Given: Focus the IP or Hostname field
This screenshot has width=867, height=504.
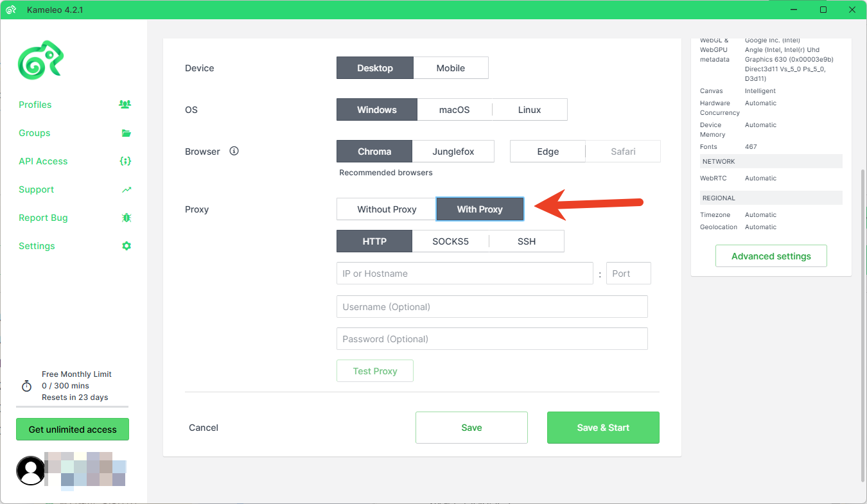Looking at the screenshot, I should pyautogui.click(x=464, y=274).
